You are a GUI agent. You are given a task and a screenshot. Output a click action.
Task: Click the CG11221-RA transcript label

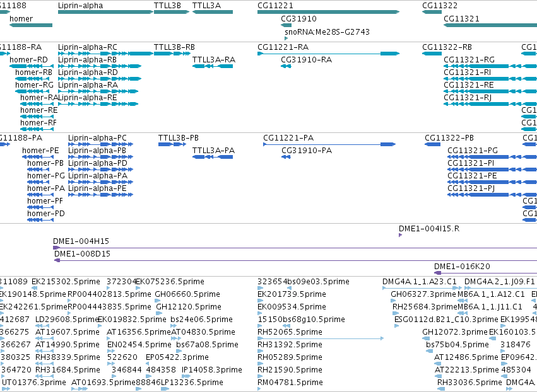pos(283,47)
